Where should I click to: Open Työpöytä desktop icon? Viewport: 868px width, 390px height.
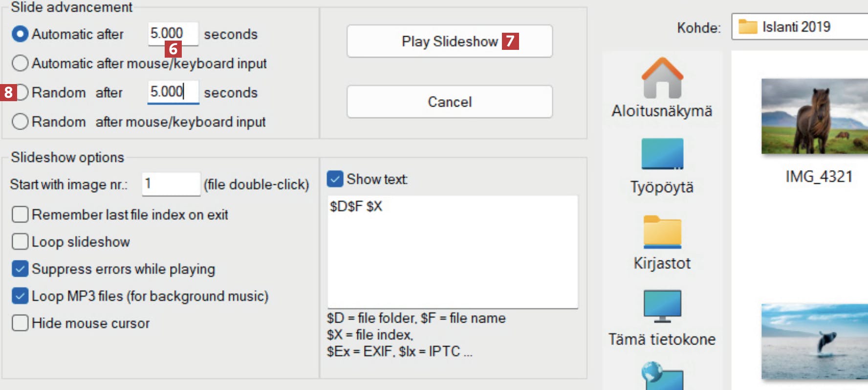coord(662,154)
